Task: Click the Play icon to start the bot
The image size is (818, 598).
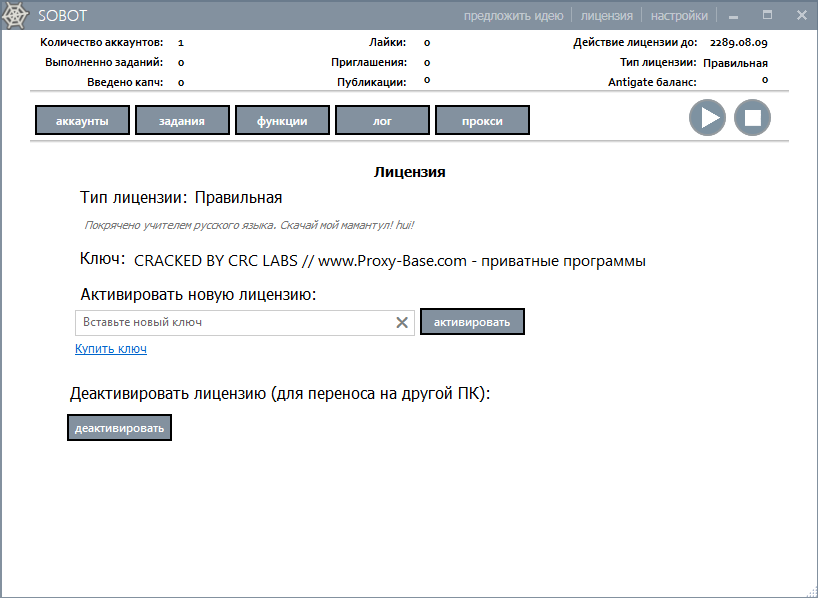Action: pos(707,117)
